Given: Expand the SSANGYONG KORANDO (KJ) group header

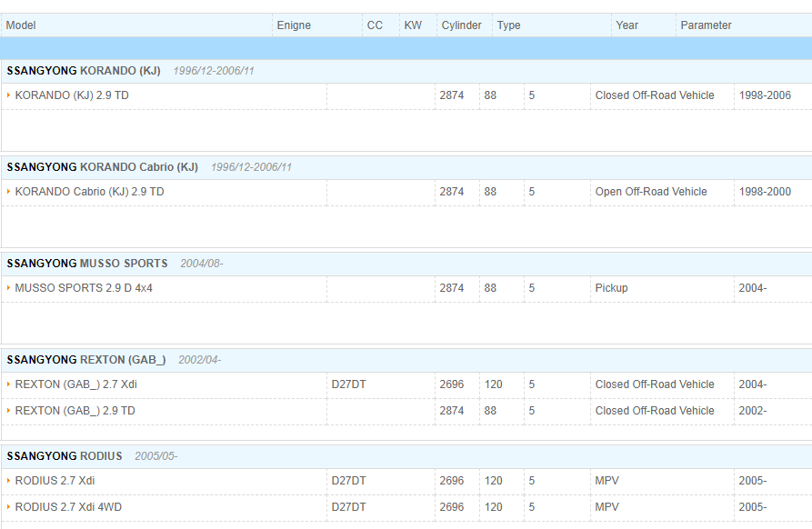Looking at the screenshot, I should pyautogui.click(x=84, y=71).
